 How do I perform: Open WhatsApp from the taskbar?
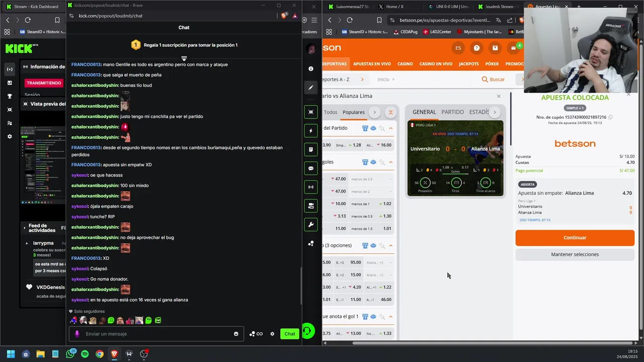point(70,354)
